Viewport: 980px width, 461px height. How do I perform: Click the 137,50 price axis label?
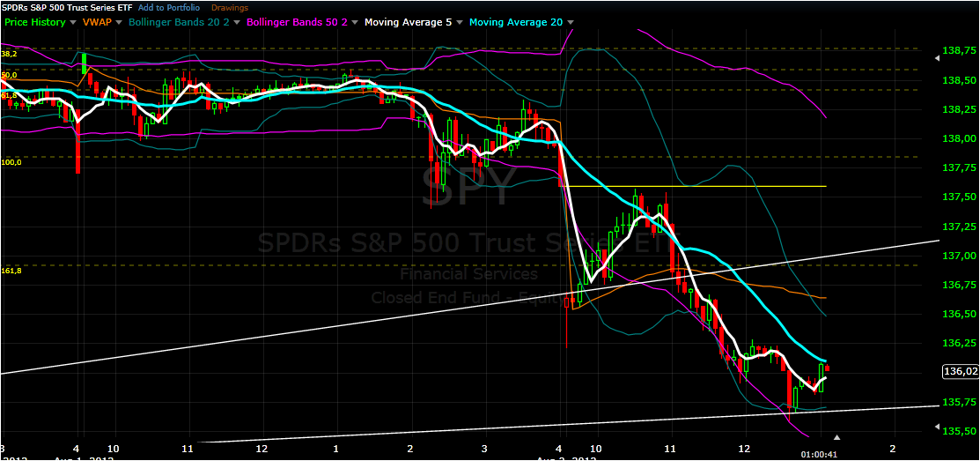[x=960, y=197]
